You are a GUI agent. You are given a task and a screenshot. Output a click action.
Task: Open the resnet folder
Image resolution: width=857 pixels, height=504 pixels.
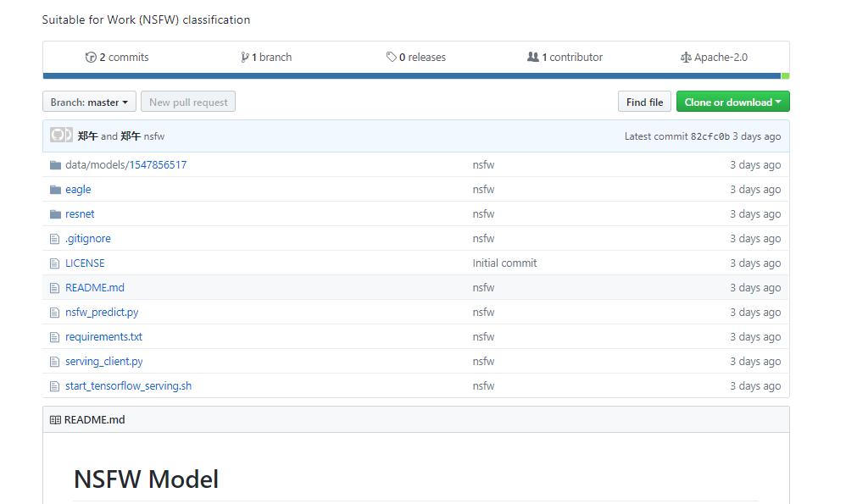coord(80,214)
